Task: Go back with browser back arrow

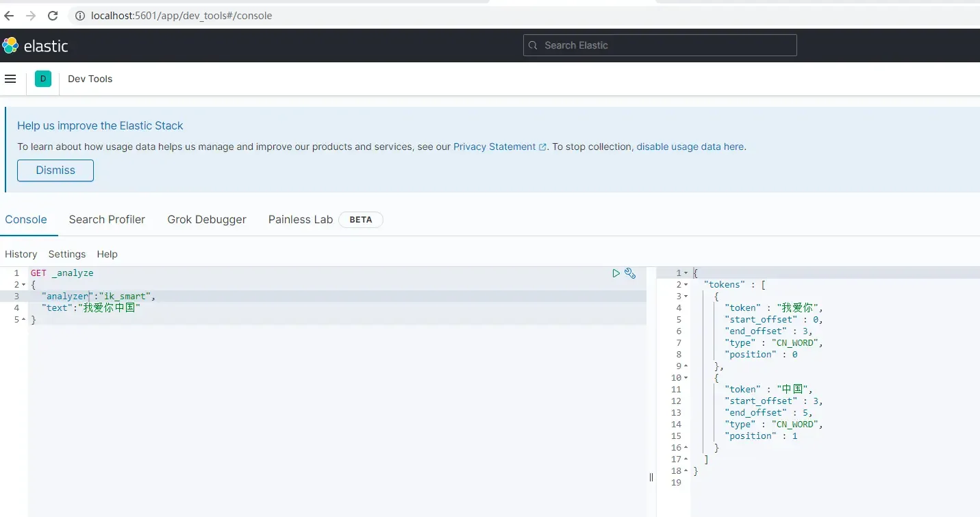Action: pos(9,15)
